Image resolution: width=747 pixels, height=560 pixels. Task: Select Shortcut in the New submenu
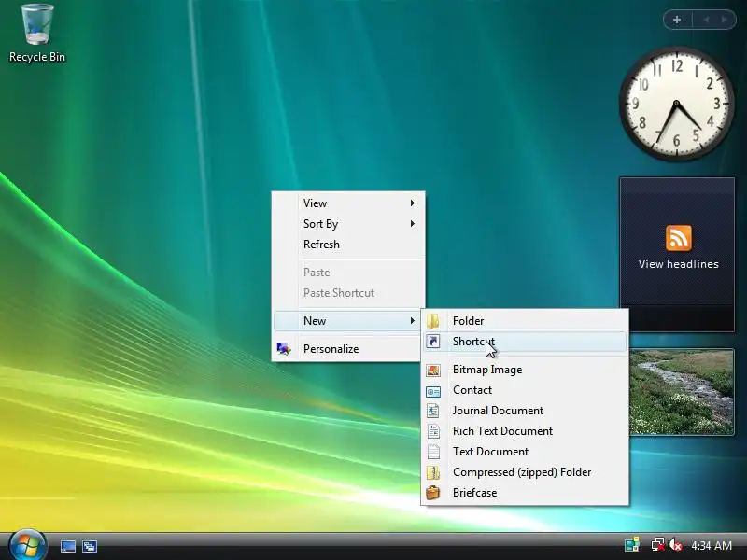click(x=525, y=342)
